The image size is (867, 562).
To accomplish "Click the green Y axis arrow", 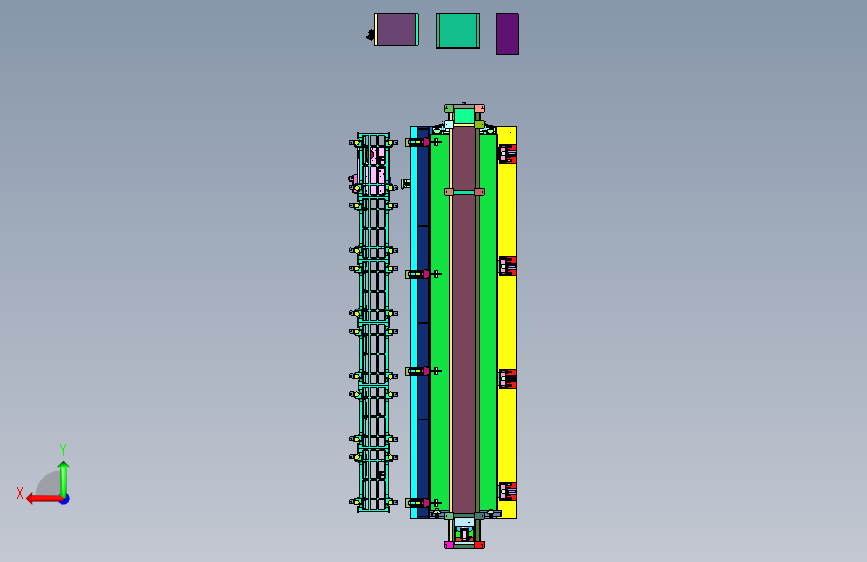I will [64, 478].
